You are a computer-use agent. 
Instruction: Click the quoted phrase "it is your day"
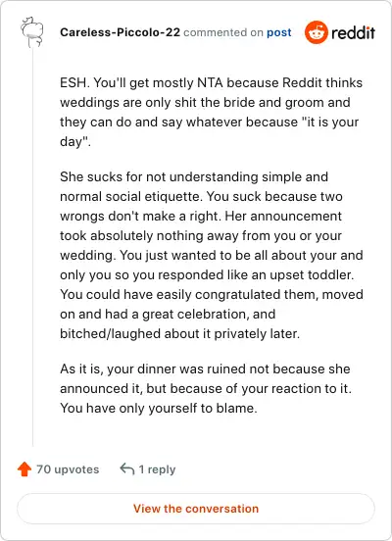(210, 131)
